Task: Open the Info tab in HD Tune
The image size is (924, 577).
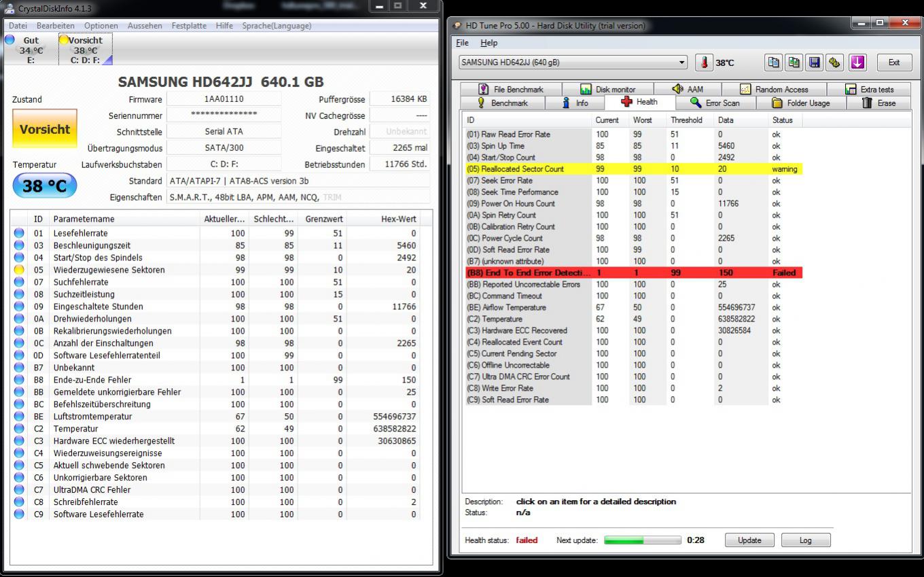Action: pyautogui.click(x=575, y=103)
